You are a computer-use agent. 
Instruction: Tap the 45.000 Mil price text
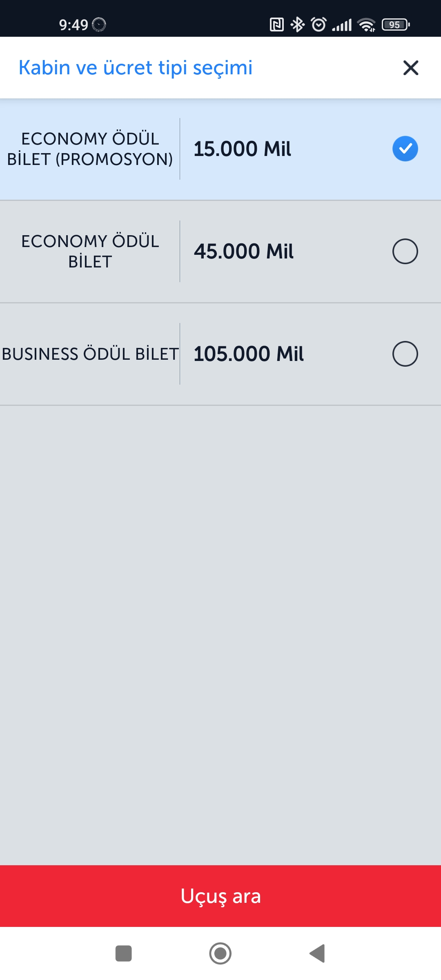[x=244, y=251]
